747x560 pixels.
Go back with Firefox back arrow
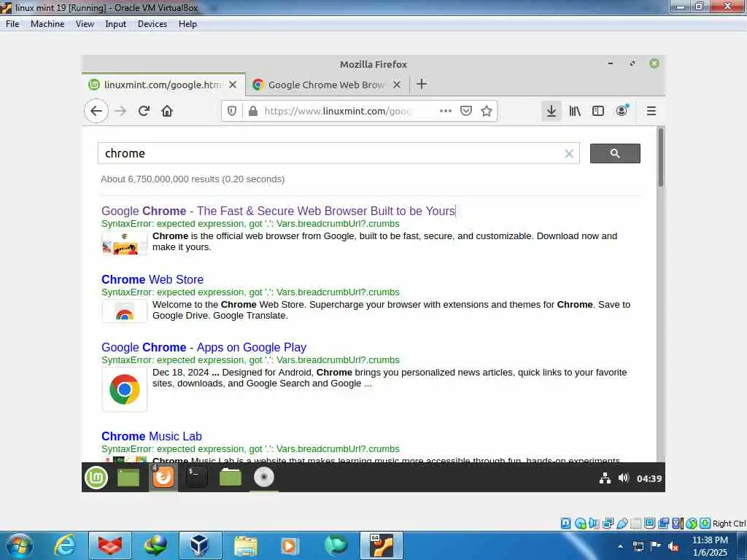(96, 111)
